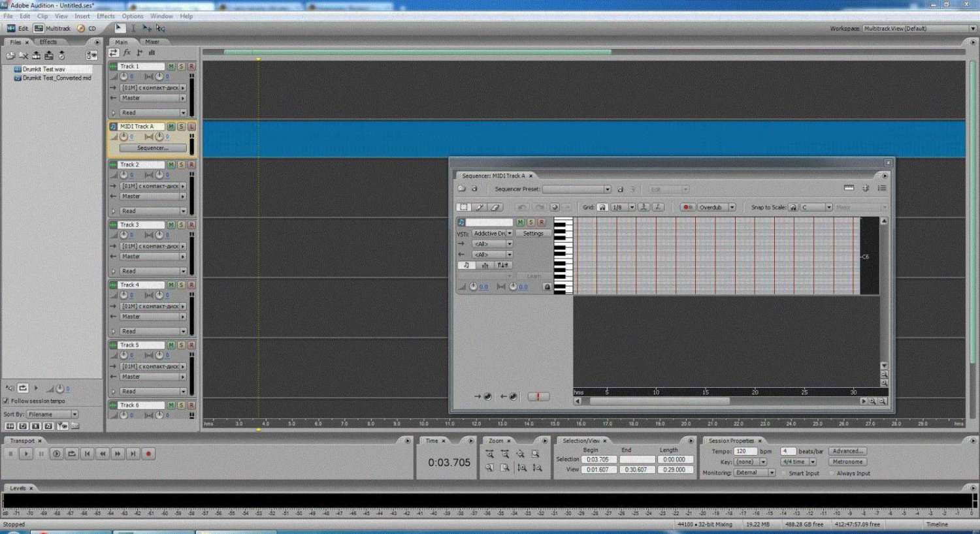Open the Grid 1/8 dropdown
Screen dimensions: 980x534
623,207
